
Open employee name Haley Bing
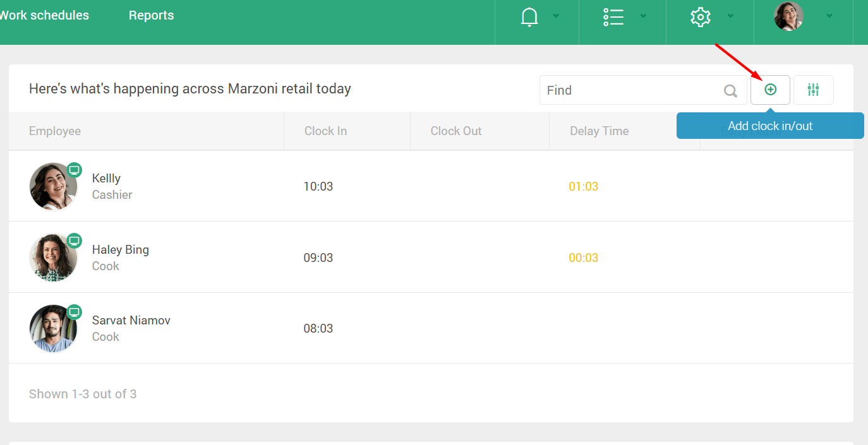[121, 249]
